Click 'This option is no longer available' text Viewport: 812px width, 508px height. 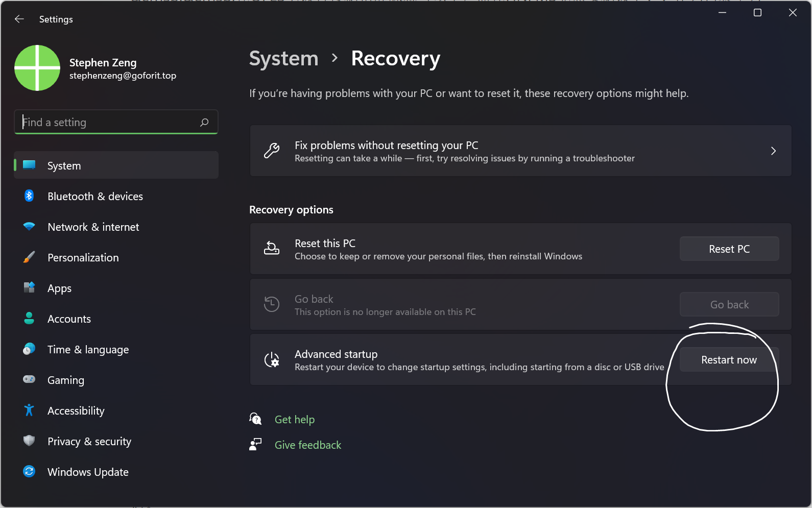(x=385, y=312)
